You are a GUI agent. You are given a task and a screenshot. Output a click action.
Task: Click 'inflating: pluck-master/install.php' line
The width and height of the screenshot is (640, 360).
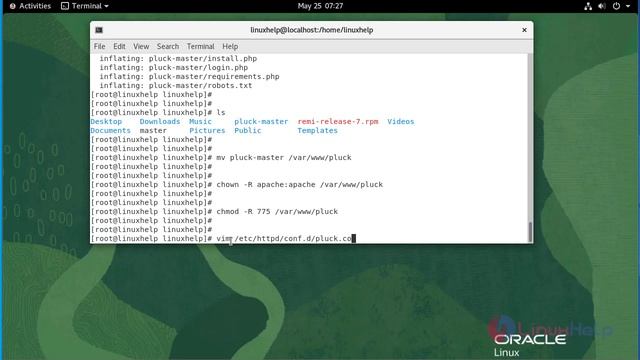click(x=178, y=59)
